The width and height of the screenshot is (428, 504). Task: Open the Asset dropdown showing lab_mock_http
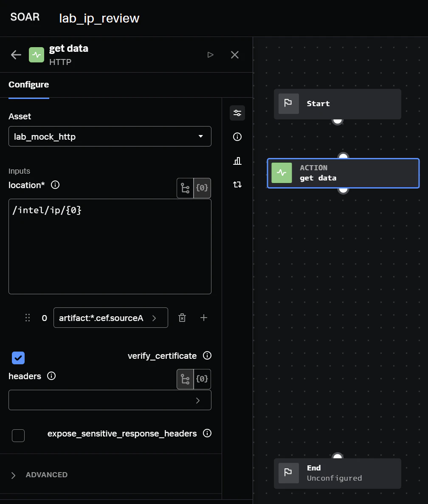[110, 137]
